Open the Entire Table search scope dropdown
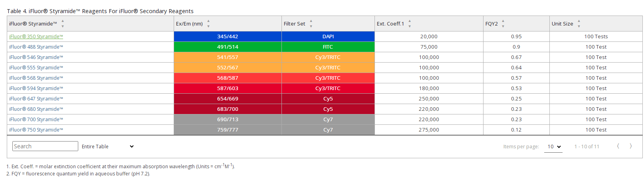Viewport: 644px width, 181px height. [107, 147]
